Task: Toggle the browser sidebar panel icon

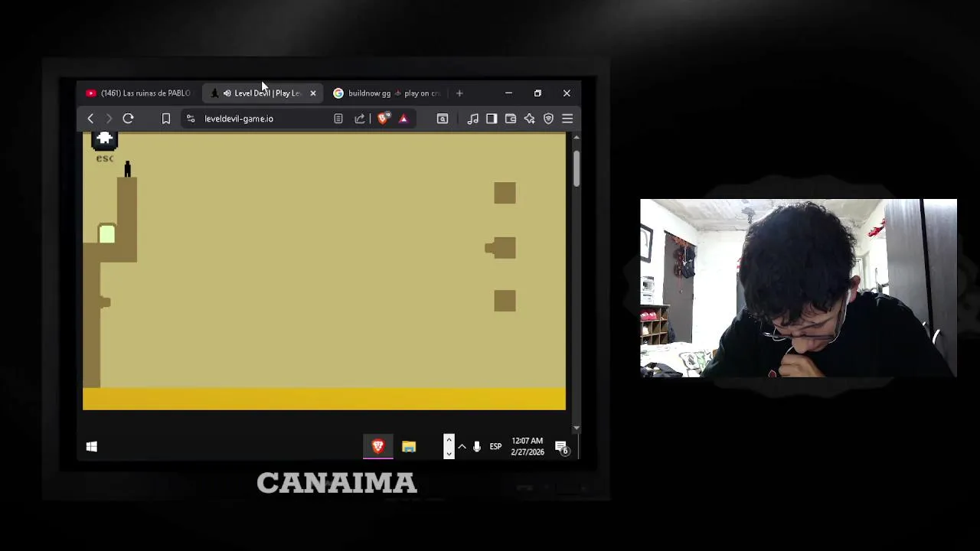Action: point(492,119)
